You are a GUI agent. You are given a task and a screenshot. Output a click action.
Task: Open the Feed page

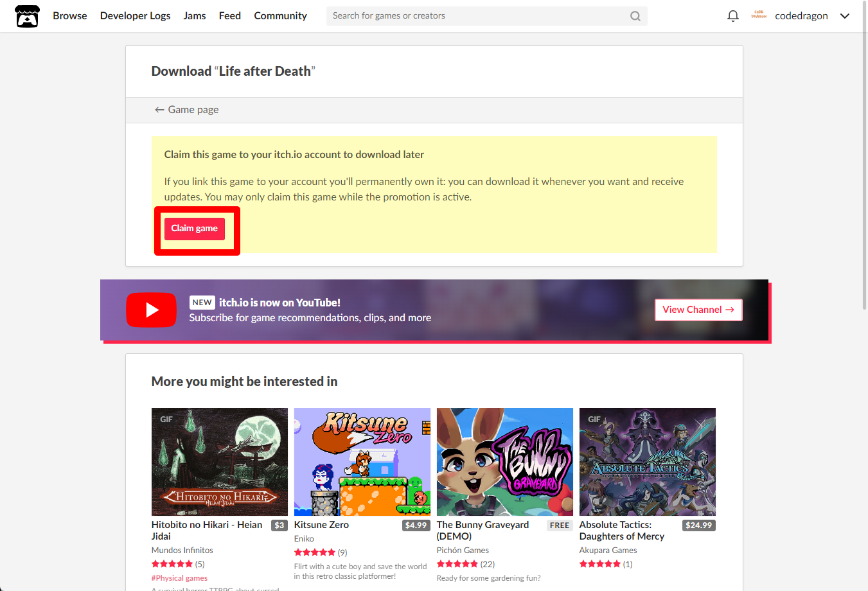pyautogui.click(x=230, y=15)
